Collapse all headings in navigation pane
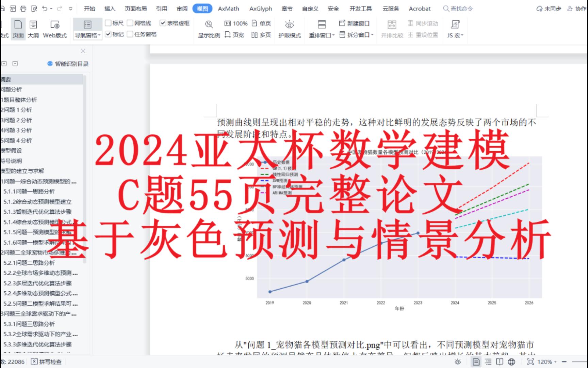 pos(15,63)
